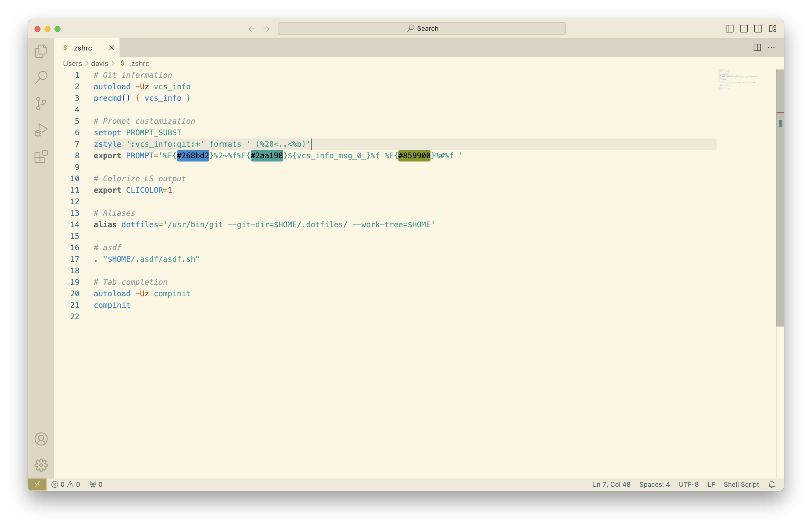Screen dimensions: 812x528
Task: Click 'zstyle' on line 7
Action: [107, 144]
